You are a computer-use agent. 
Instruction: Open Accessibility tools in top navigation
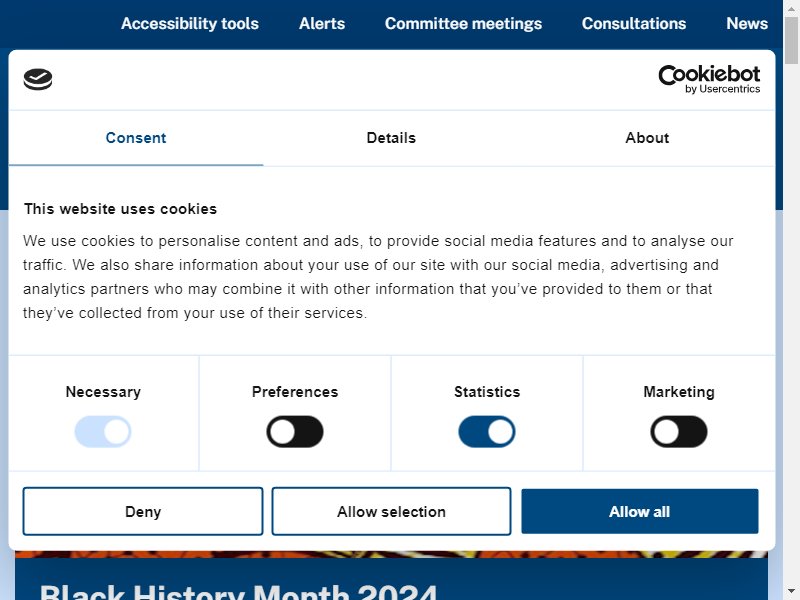tap(190, 23)
